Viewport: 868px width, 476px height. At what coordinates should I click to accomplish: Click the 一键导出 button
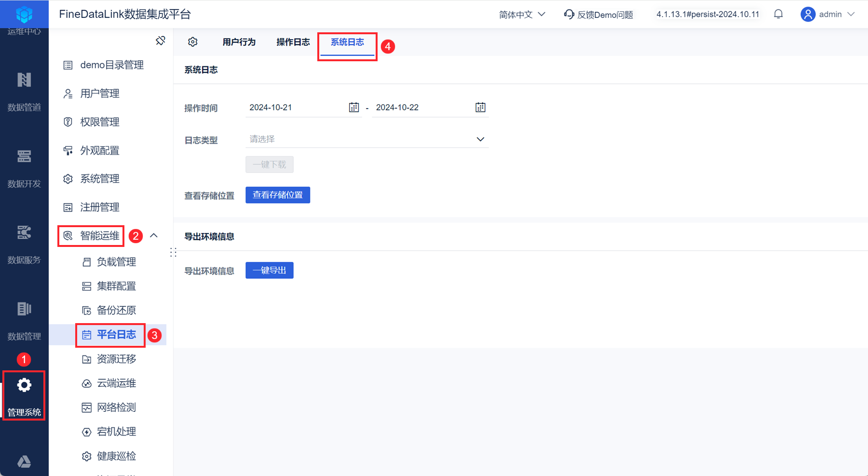coord(270,271)
